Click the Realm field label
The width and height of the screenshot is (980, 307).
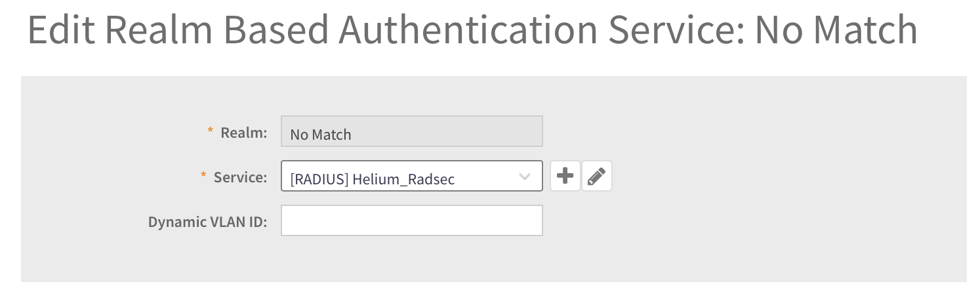pyautogui.click(x=243, y=133)
